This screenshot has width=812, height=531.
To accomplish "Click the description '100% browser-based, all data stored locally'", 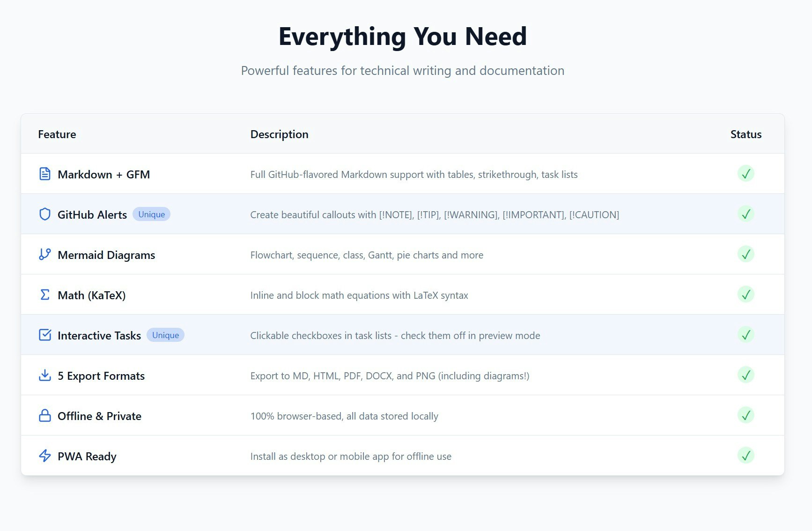I will tap(344, 416).
